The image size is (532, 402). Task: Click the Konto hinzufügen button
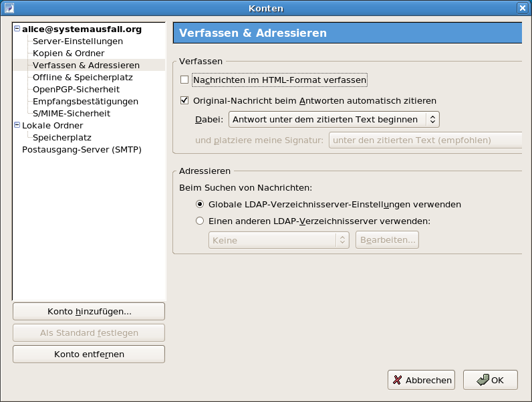(89, 311)
